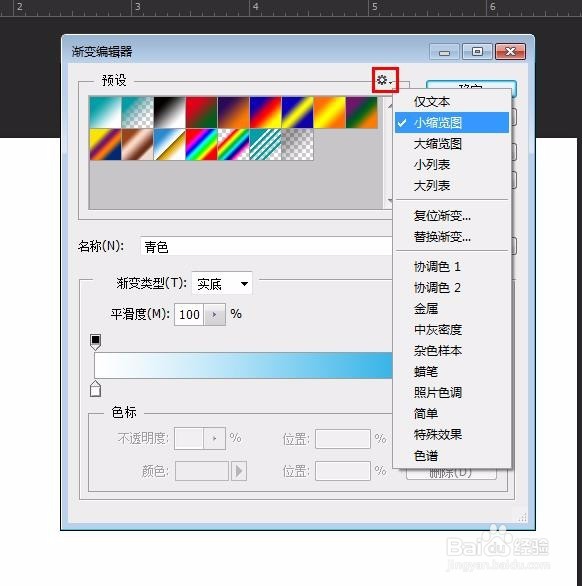This screenshot has height=586, width=582.
Task: Load the 协调色 2 gradient set
Action: (x=452, y=287)
